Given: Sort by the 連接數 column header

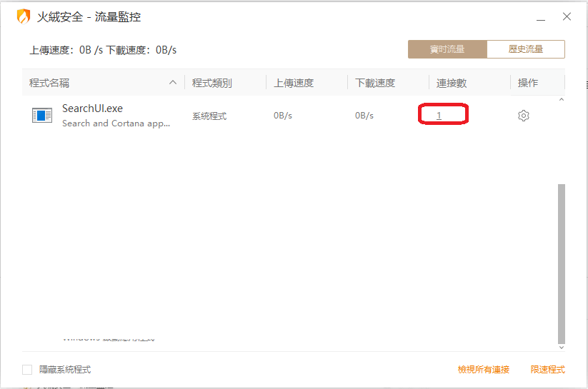Looking at the screenshot, I should click(x=452, y=83).
